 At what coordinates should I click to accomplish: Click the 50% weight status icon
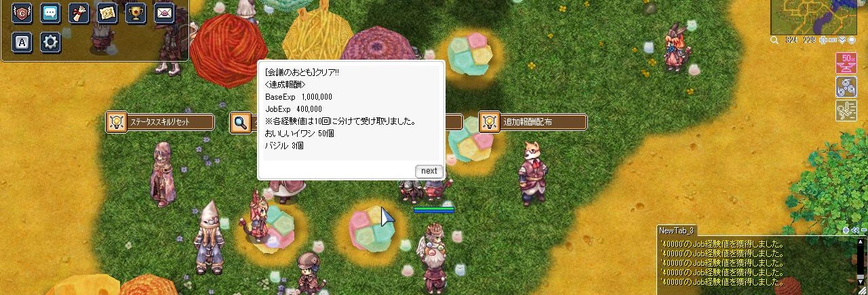coord(846,62)
